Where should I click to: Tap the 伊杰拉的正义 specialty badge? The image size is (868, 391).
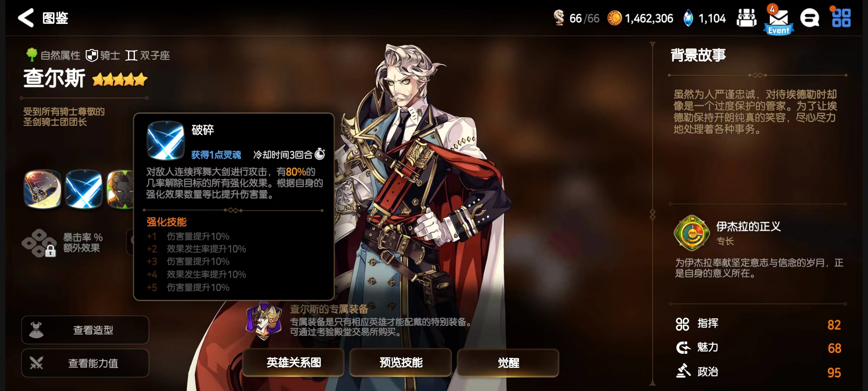click(x=692, y=234)
